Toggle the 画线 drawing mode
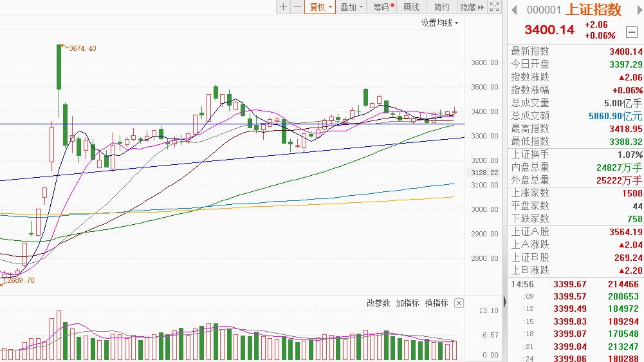The width and height of the screenshot is (644, 362). coord(411,7)
